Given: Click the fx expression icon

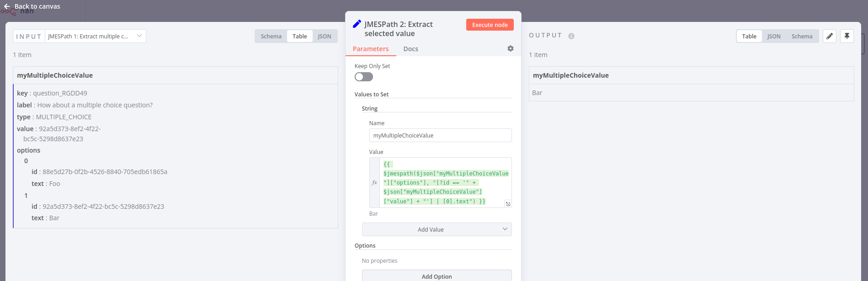Looking at the screenshot, I should (374, 183).
